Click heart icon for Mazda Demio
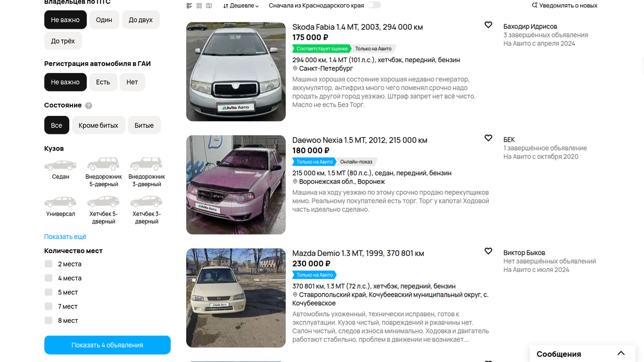 pyautogui.click(x=488, y=251)
